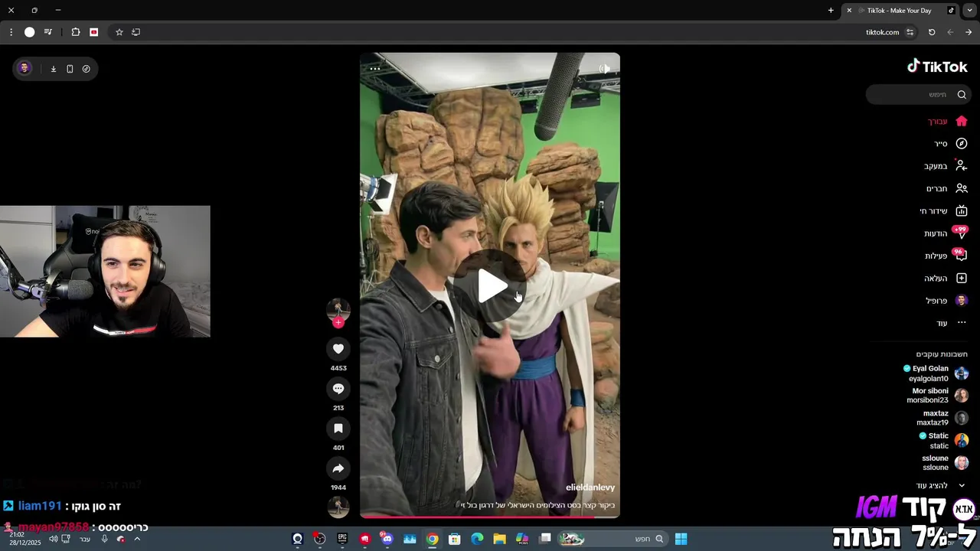Toggle the system tray microphone icon
The height and width of the screenshot is (551, 980).
click(x=104, y=539)
